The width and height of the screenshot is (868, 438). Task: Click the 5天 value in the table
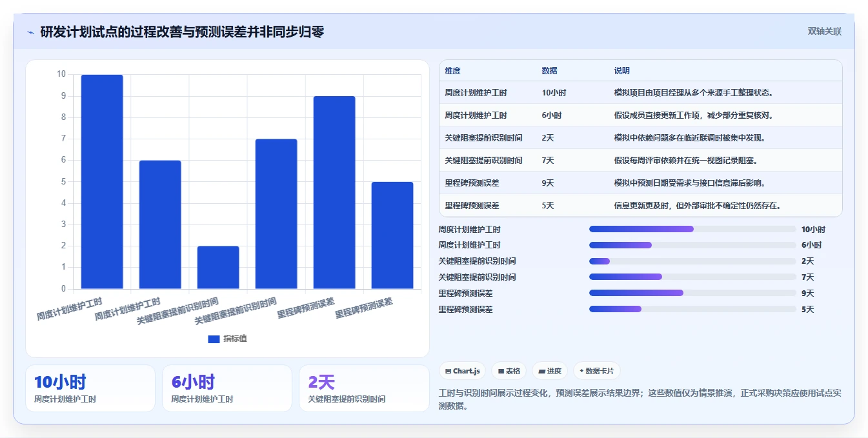[548, 206]
